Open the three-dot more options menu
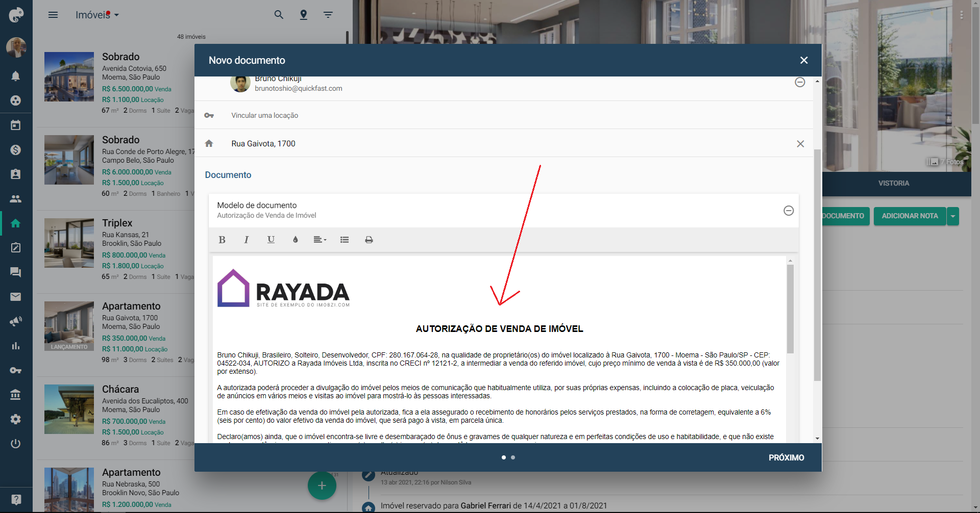980x513 pixels. click(962, 15)
